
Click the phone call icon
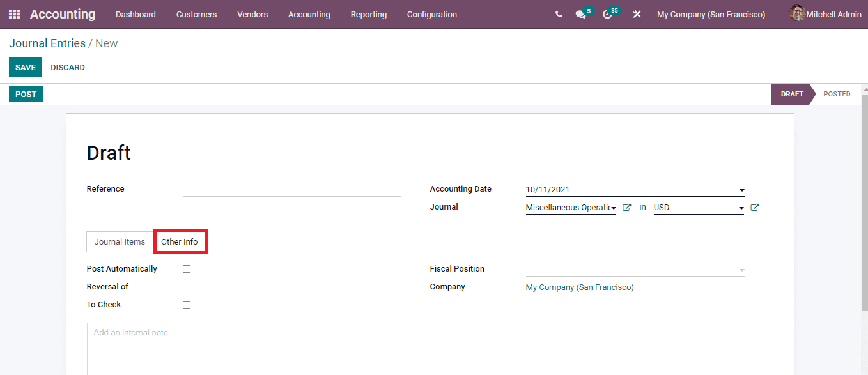pyautogui.click(x=559, y=13)
